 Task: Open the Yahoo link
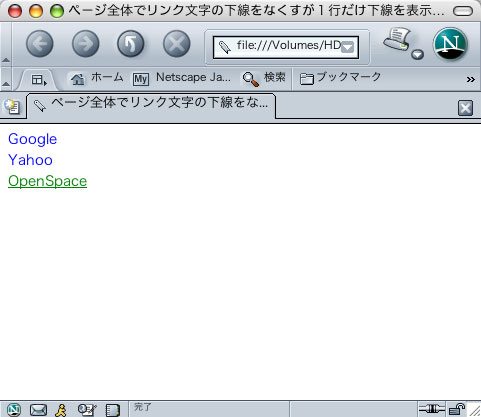coord(30,160)
